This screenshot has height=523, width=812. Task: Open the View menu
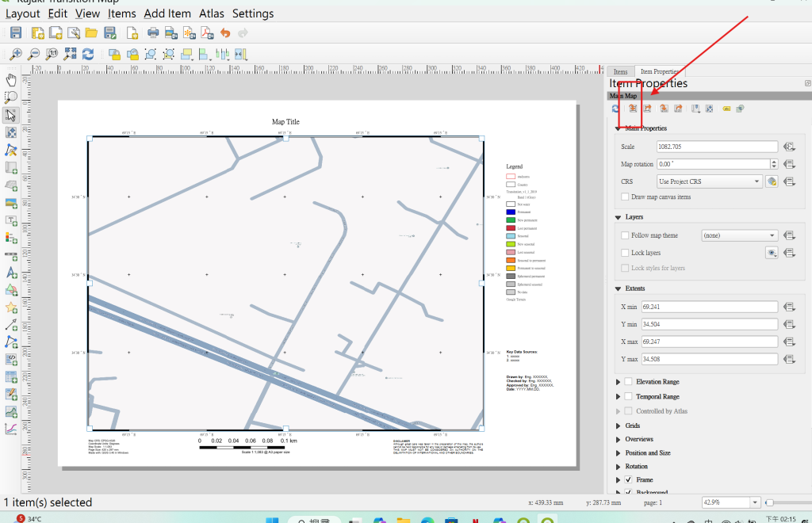point(87,14)
